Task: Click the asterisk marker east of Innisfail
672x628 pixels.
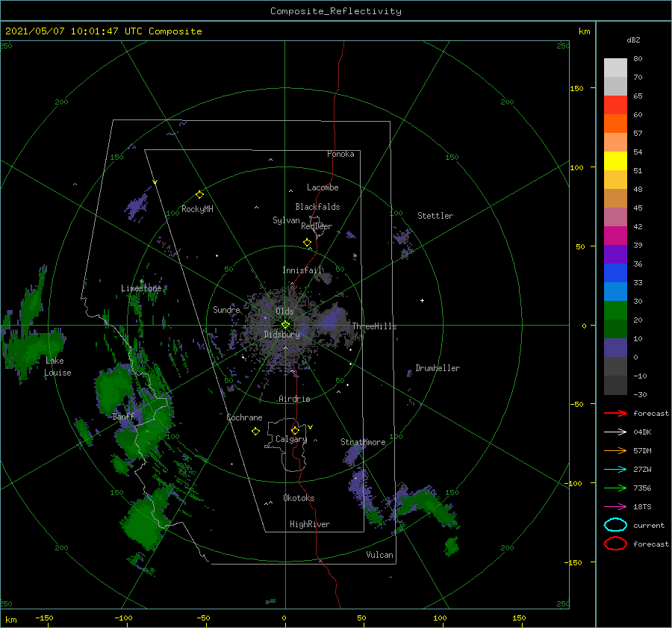Action: pyautogui.click(x=355, y=256)
